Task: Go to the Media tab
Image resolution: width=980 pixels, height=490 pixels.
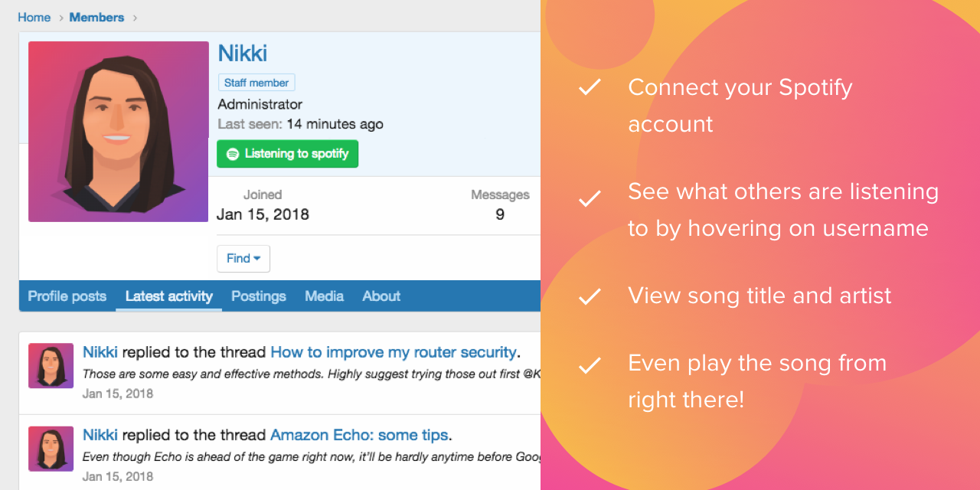Action: (x=324, y=296)
